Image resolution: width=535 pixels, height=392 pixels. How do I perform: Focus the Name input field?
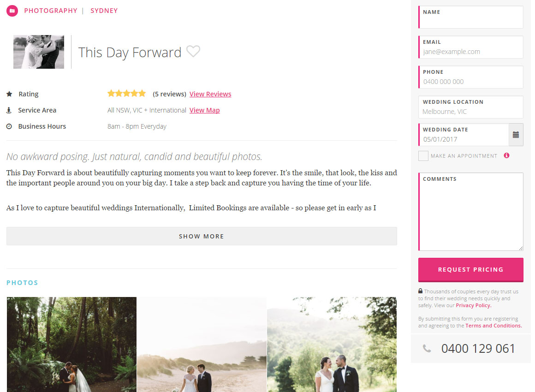(x=471, y=17)
